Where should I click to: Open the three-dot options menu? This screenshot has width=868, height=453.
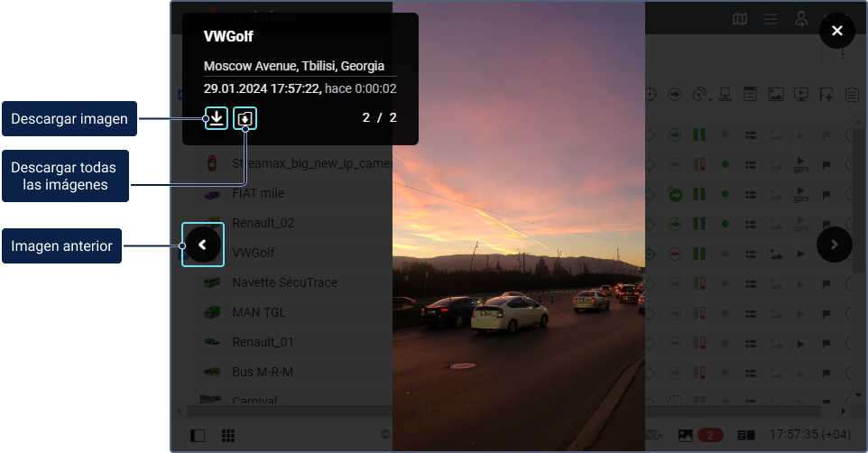tap(843, 54)
